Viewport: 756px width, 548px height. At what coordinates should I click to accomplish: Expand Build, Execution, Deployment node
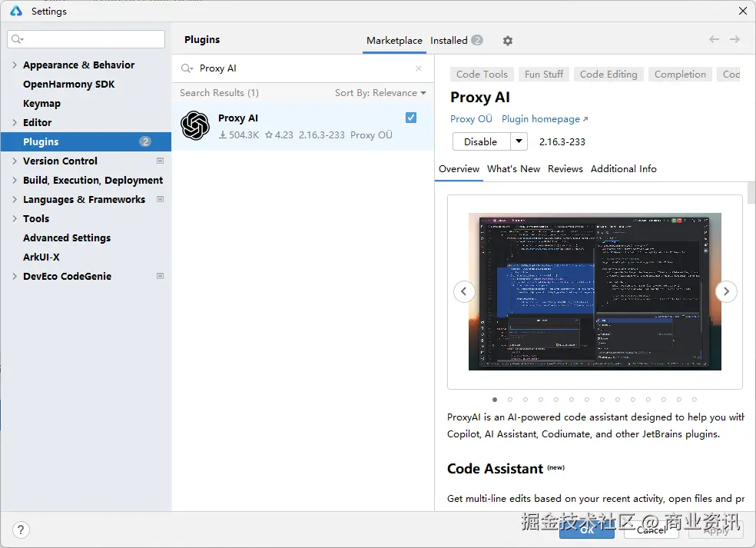coord(15,180)
